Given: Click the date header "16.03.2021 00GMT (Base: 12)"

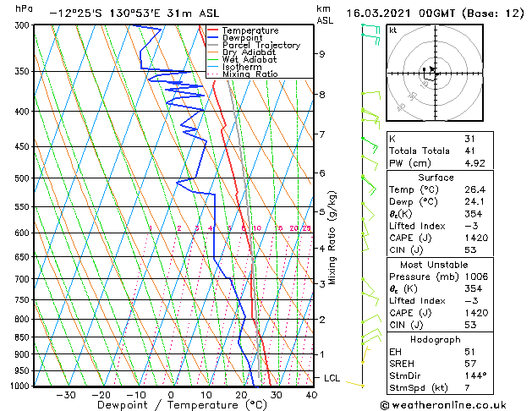Looking at the screenshot, I should (436, 14).
